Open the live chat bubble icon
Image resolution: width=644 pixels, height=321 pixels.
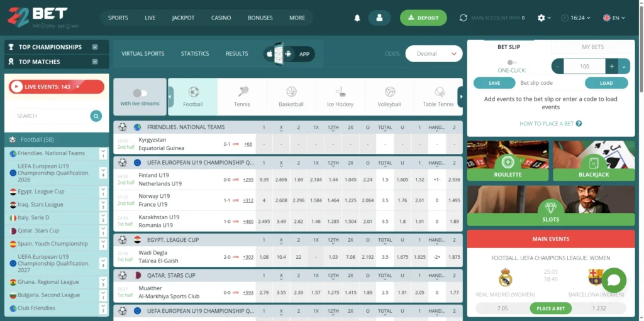click(613, 280)
